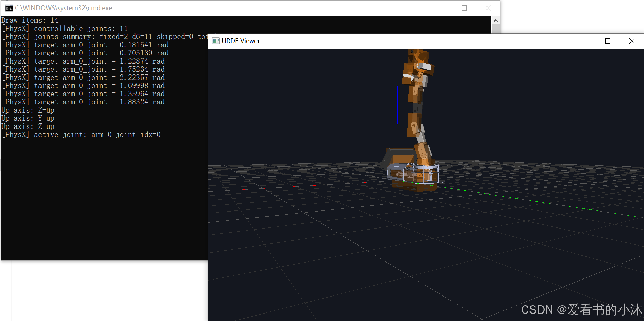
Task: Click the line with target 1.22874 rad
Action: point(83,61)
